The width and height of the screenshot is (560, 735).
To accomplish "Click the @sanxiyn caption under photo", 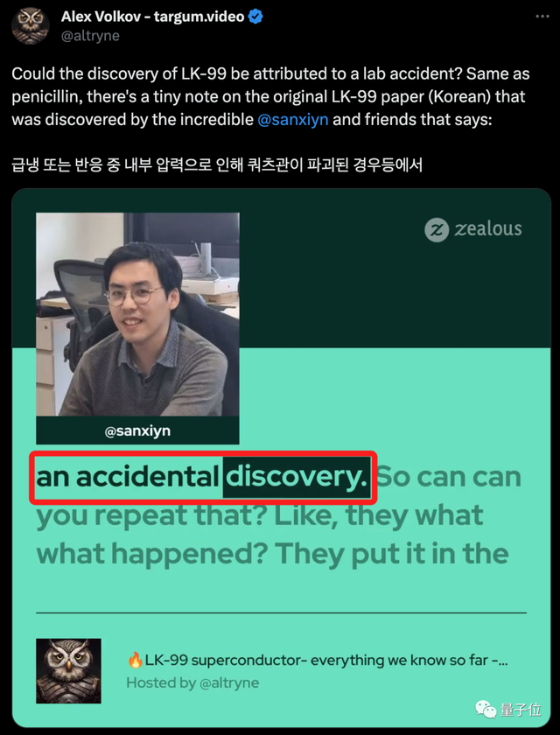I will tap(137, 430).
